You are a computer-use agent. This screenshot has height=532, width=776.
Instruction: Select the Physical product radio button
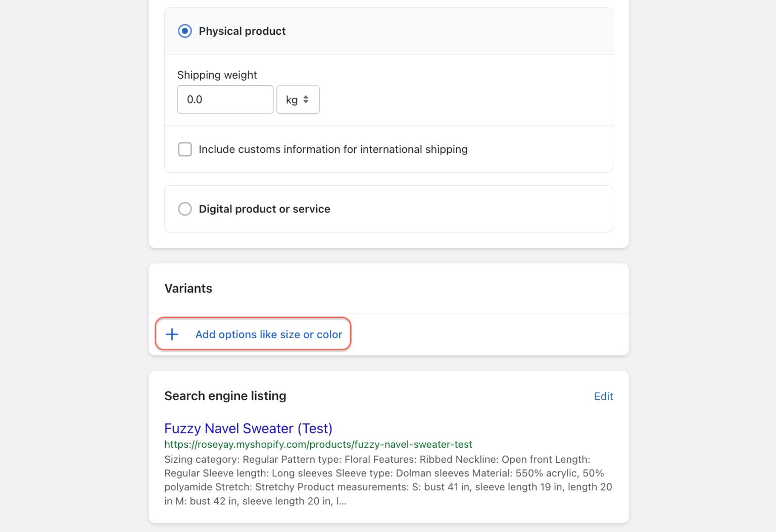tap(185, 31)
